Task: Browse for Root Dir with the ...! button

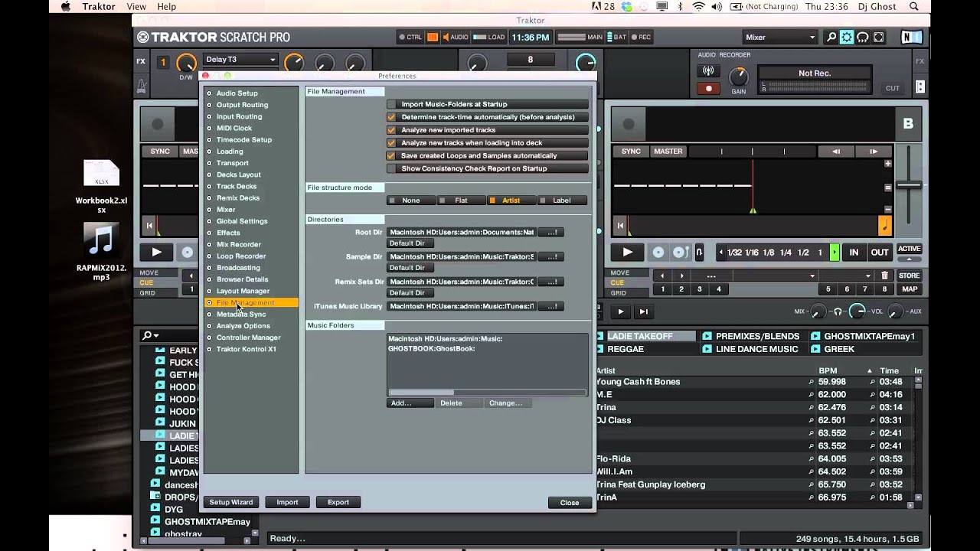Action: [551, 232]
